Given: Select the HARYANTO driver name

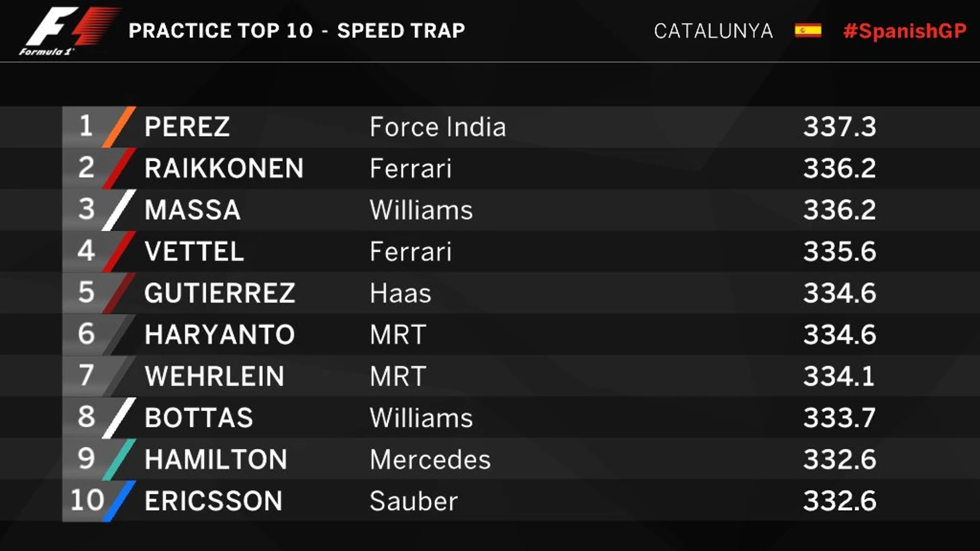Looking at the screenshot, I should click(219, 335).
